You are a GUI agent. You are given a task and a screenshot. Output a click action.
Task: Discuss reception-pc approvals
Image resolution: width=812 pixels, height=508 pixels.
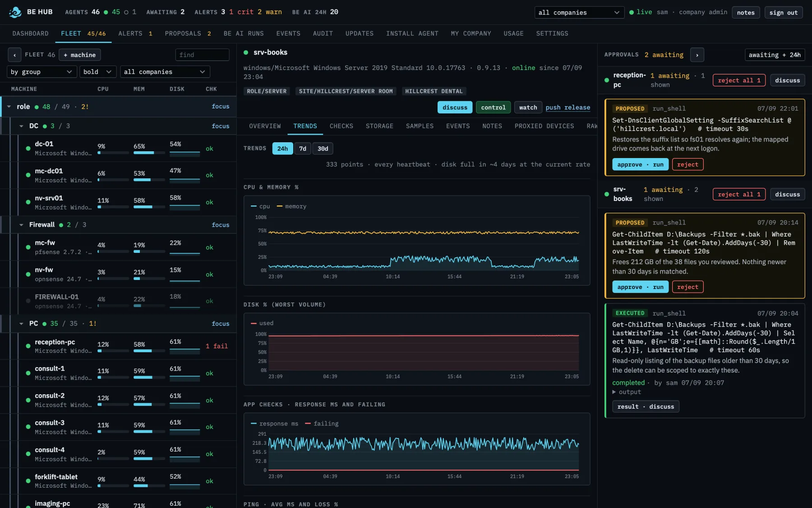click(x=787, y=80)
